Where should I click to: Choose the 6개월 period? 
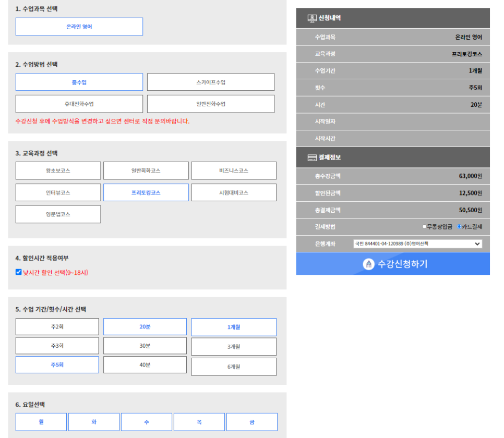point(234,367)
